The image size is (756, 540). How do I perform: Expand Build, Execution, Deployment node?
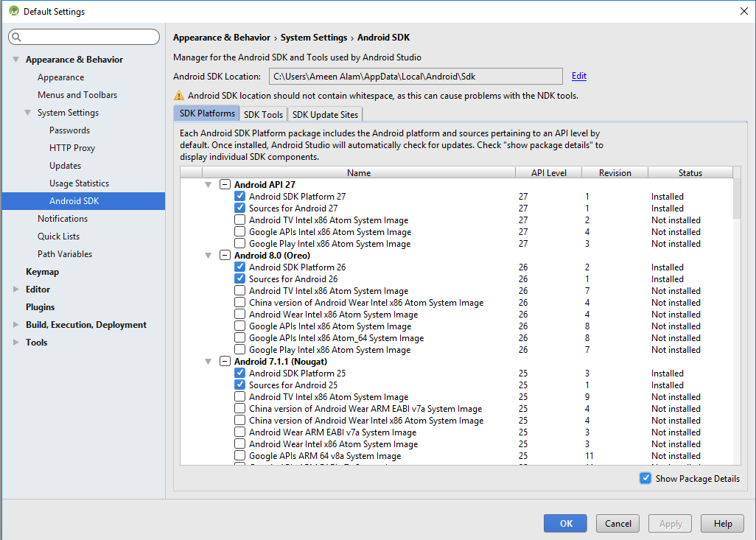click(16, 324)
